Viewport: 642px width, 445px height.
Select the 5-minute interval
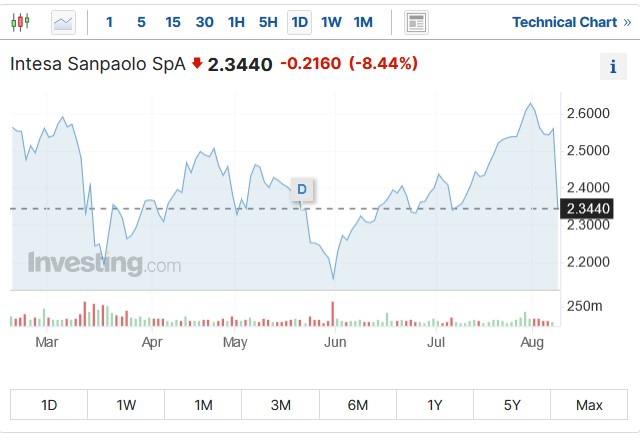pos(141,22)
